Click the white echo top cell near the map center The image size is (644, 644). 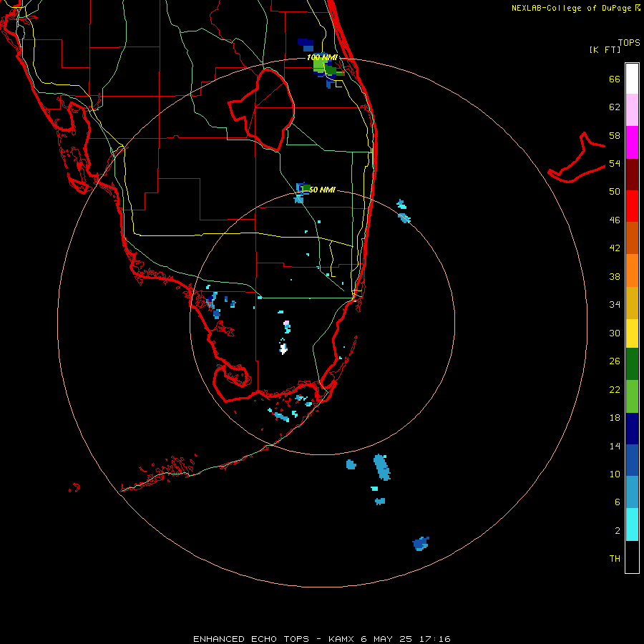(283, 348)
